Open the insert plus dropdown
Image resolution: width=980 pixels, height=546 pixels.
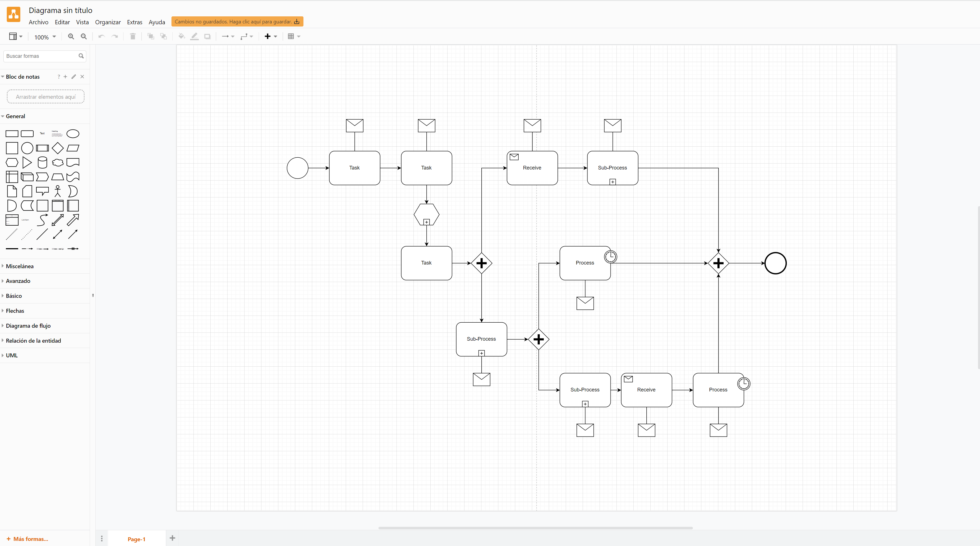(270, 37)
